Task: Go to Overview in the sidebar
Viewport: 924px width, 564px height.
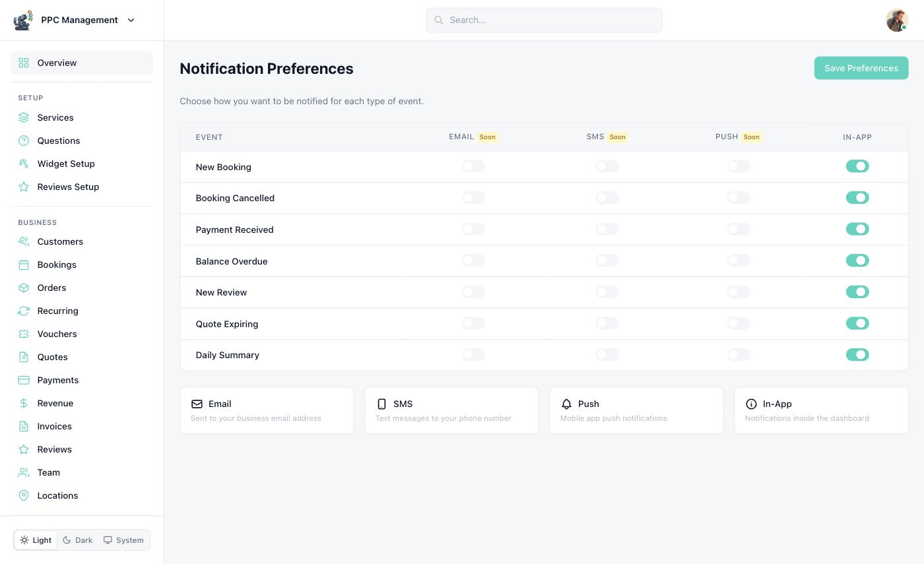Action: tap(82, 63)
